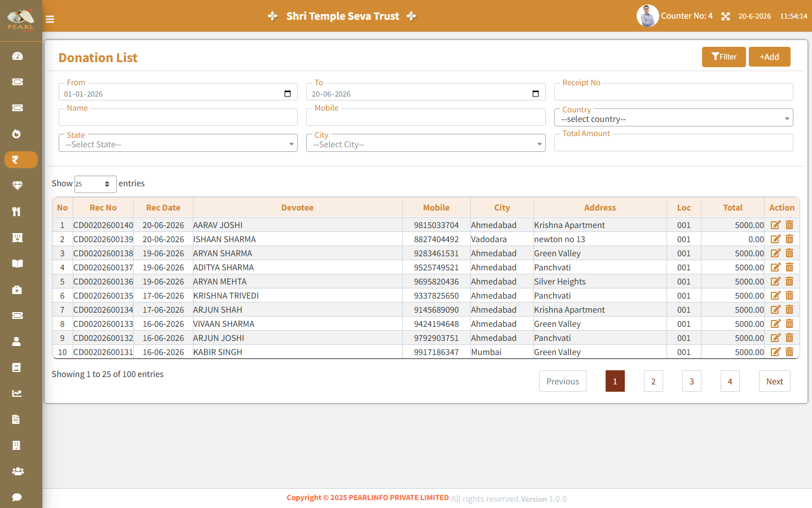
Task: Focus the Total Amount field
Action: pyautogui.click(x=674, y=143)
